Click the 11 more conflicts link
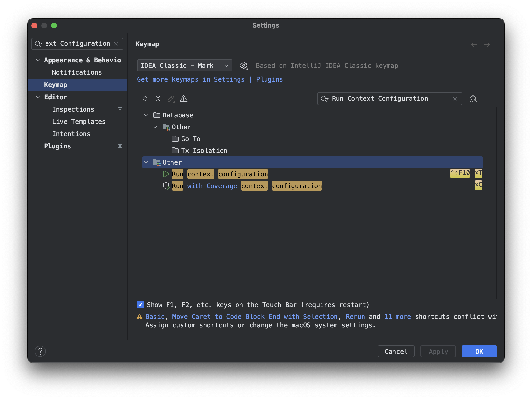Screen dimensions: 532x399 [397, 317]
